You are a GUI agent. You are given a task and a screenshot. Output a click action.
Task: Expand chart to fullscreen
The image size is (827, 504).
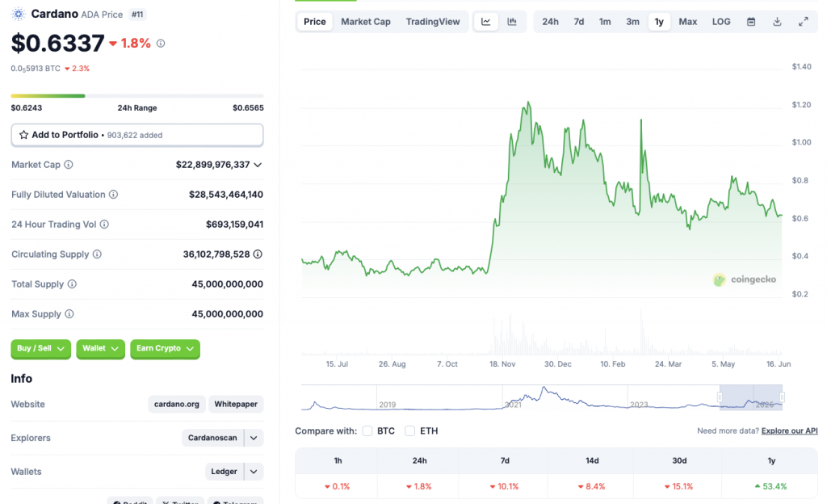coord(804,22)
